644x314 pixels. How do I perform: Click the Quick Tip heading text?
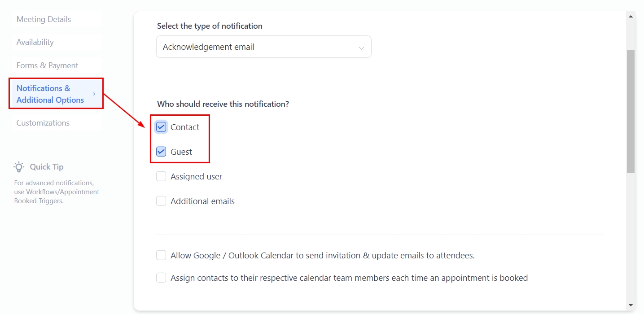[47, 167]
